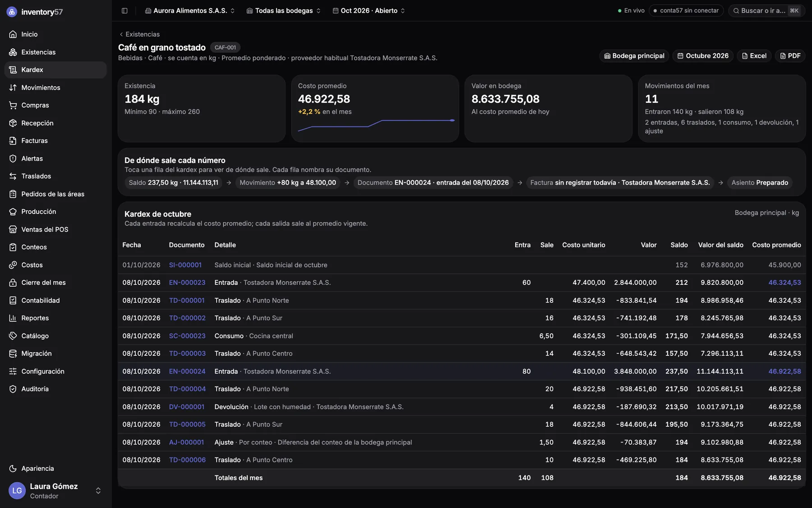Click the Producción chef hat icon
Screen dimensions: 812x508
tap(13, 212)
